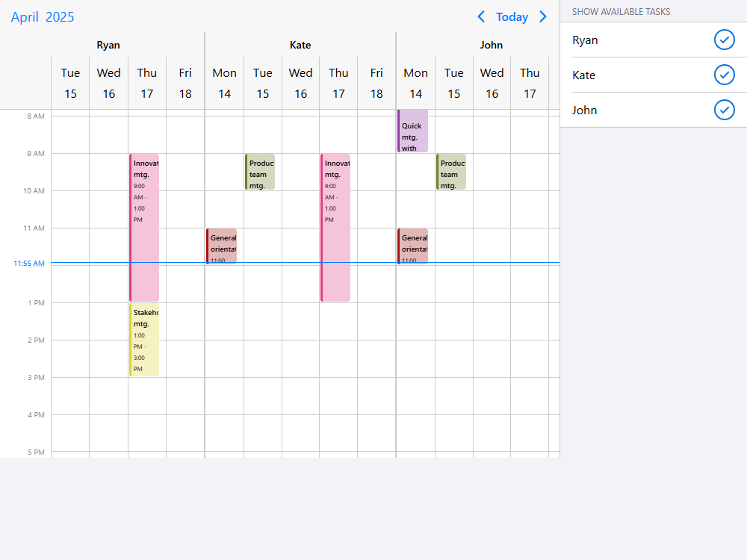Uncheck Ryan's available tasks checkmark
The image size is (747, 560).
point(724,40)
